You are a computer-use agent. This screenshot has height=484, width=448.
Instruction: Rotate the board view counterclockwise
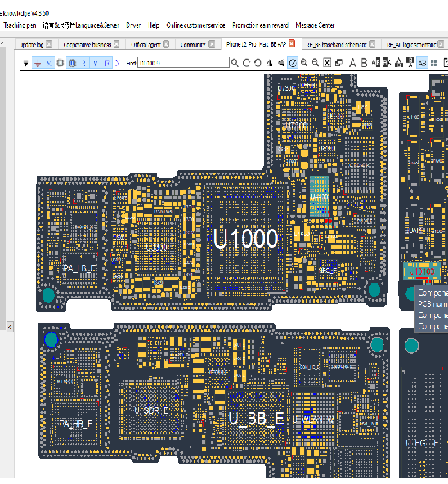[x=258, y=63]
